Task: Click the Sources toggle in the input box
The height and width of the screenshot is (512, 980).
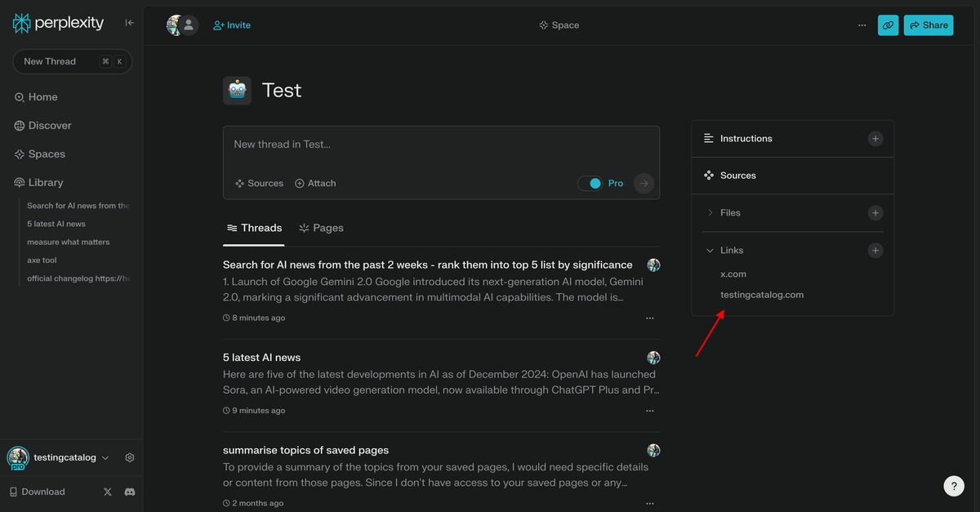Action: click(x=259, y=183)
